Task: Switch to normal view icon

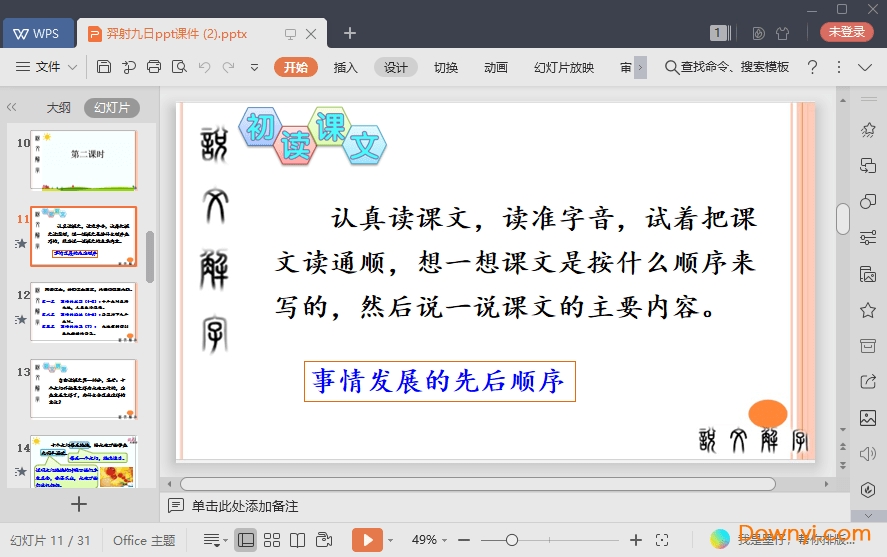Action: coord(246,540)
